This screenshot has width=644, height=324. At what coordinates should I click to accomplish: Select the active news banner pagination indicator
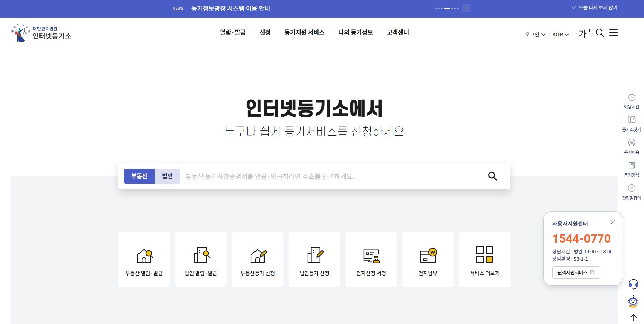(447, 8)
